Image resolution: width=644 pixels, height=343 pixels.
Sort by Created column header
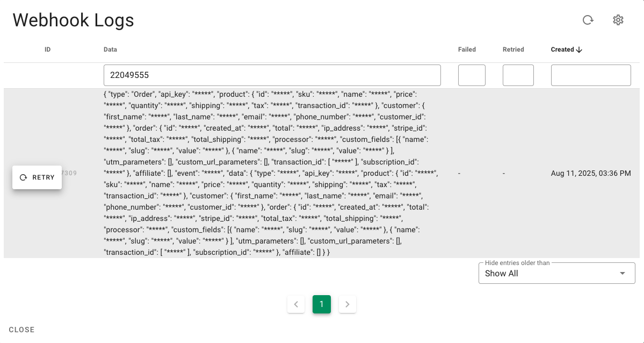coord(562,49)
